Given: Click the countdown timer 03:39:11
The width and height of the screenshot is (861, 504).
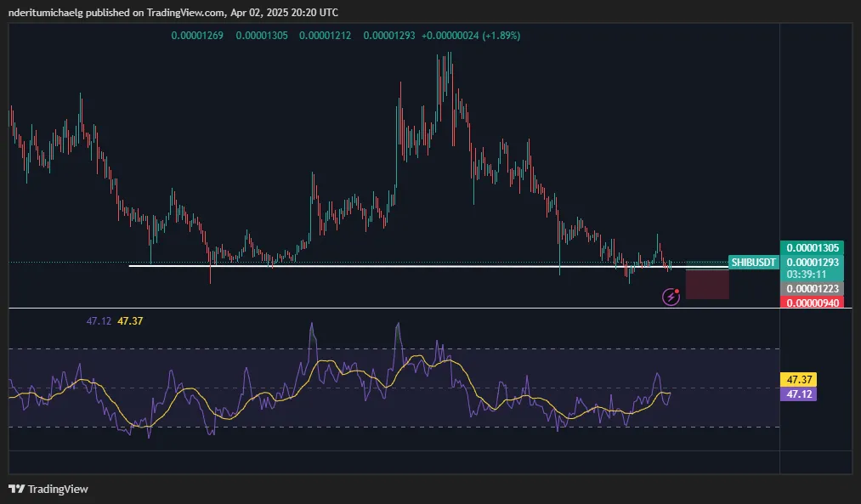Looking at the screenshot, I should pyautogui.click(x=806, y=274).
